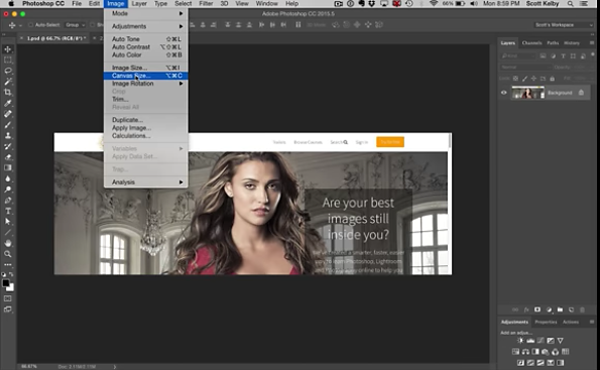
Task: Select the Healing Brush tool
Action: point(8,114)
